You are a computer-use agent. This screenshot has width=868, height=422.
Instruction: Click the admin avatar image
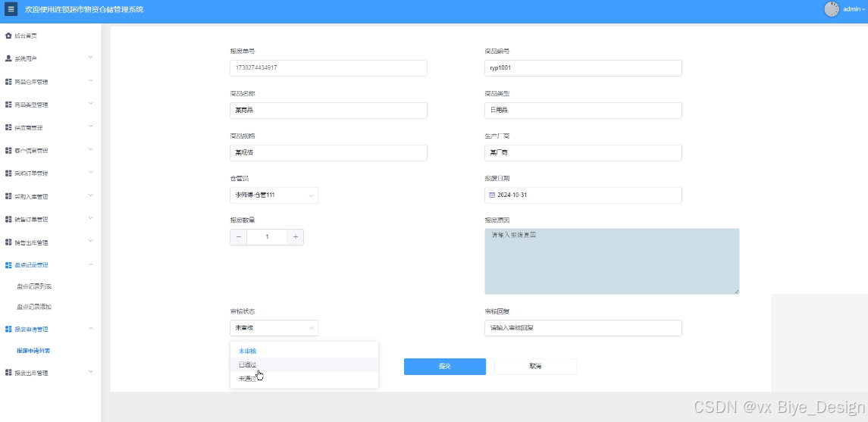[832, 9]
